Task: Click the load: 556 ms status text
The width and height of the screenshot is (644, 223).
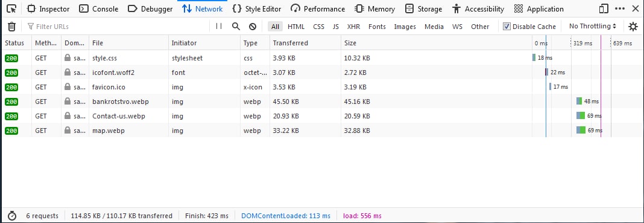Action: (x=362, y=216)
